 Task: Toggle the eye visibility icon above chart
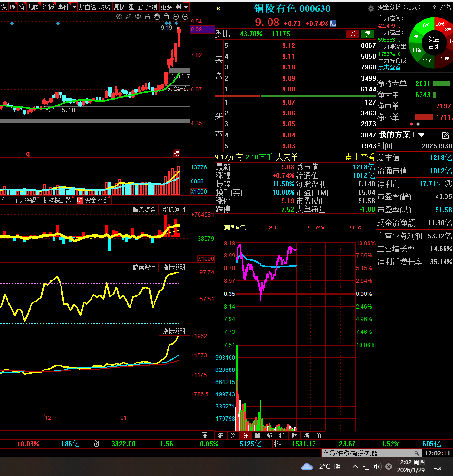tap(138, 16)
